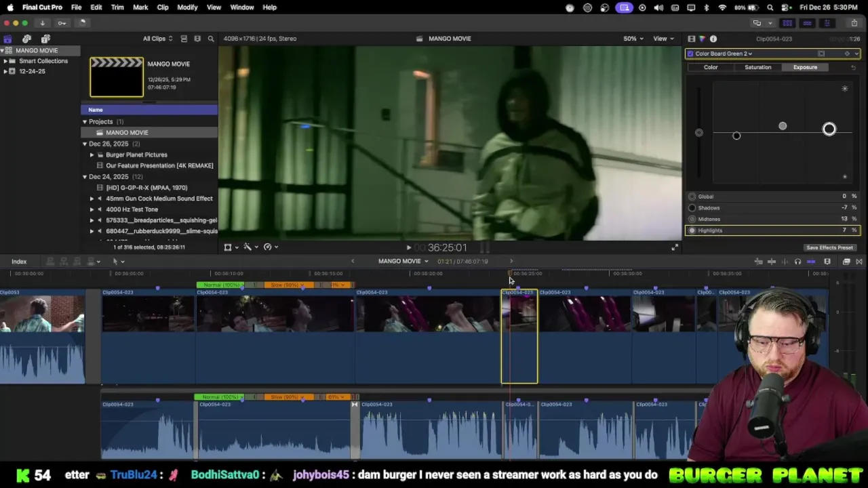Viewport: 868px width, 488px height.
Task: Show the Effects browser
Action: click(846, 262)
